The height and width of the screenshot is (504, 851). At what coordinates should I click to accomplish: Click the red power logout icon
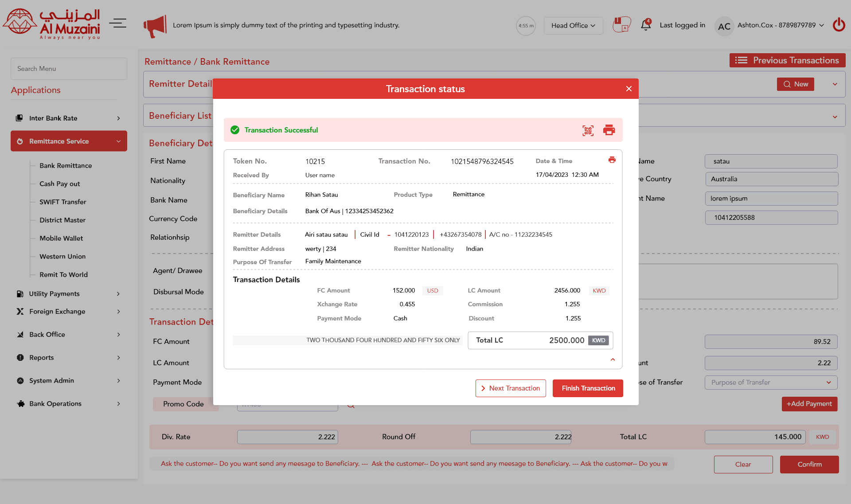pyautogui.click(x=839, y=24)
